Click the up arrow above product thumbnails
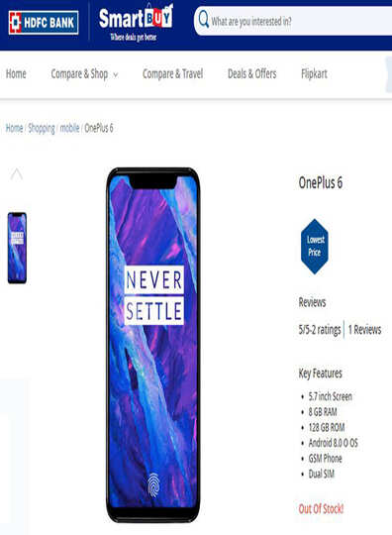392x535 pixels. click(x=17, y=174)
